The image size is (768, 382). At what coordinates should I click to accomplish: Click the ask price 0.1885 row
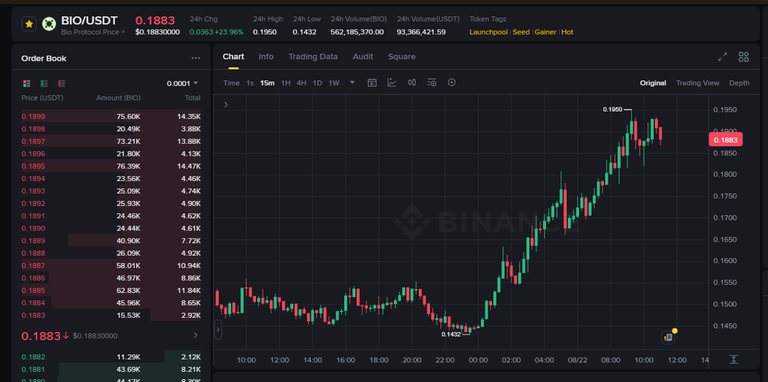111,290
